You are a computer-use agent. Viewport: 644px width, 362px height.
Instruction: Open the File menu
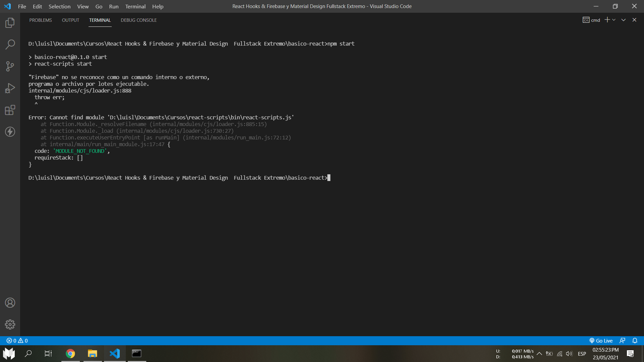(22, 6)
